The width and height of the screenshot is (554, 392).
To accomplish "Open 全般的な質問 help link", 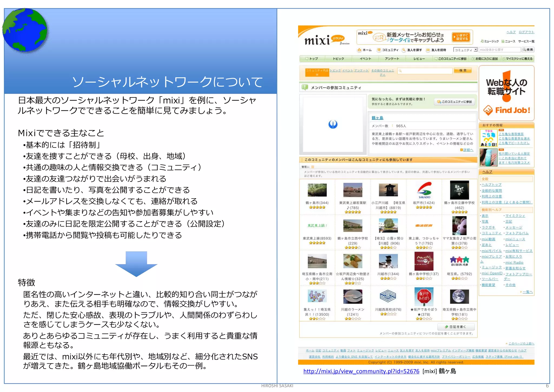I will click(492, 191).
